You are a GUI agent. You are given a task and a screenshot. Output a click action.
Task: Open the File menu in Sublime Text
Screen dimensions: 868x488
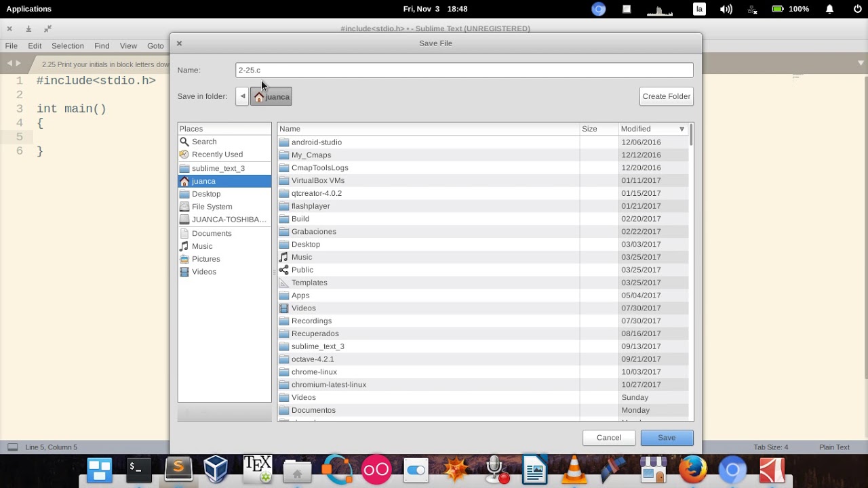(x=12, y=46)
